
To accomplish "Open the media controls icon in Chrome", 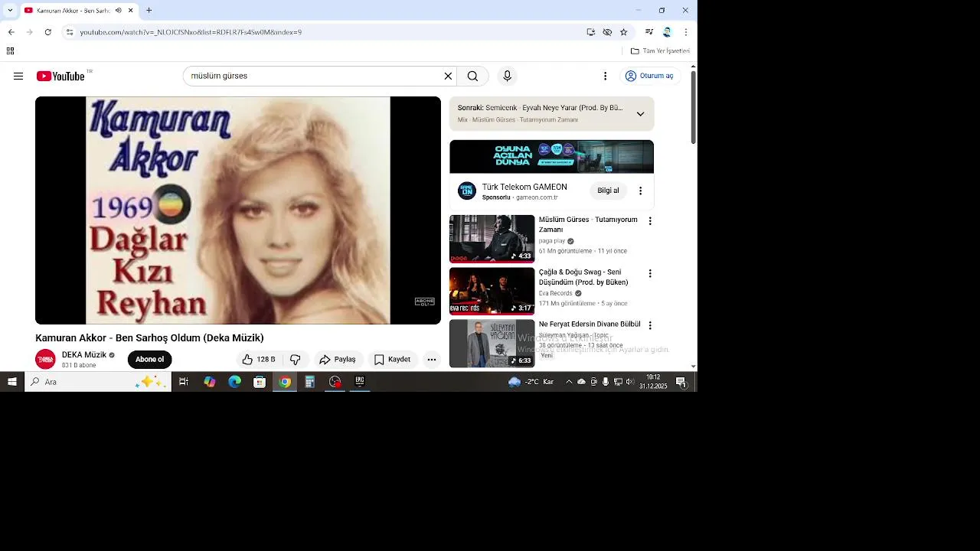I will pyautogui.click(x=649, y=32).
